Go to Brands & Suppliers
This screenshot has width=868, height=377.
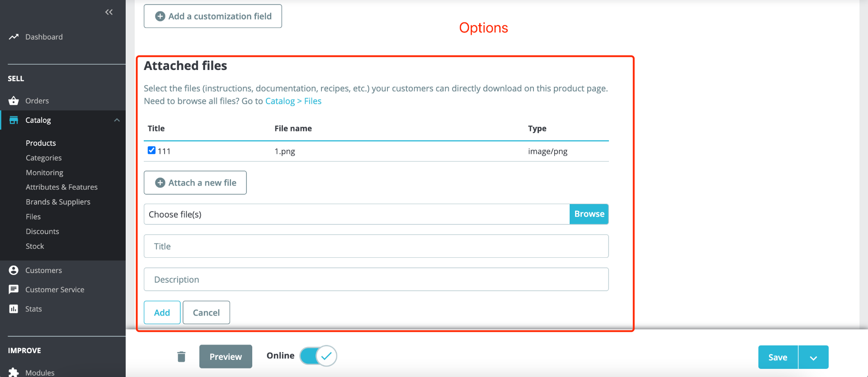pos(58,202)
